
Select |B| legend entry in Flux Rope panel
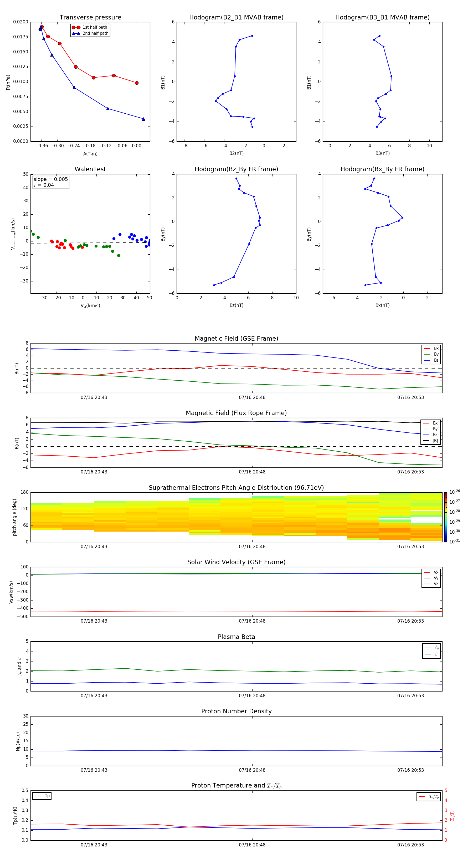coord(431,441)
